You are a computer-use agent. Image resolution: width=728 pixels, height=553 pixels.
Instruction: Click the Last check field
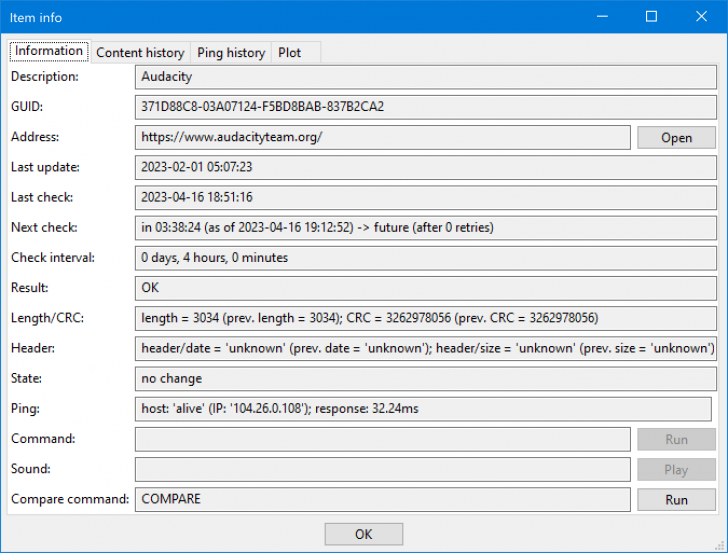426,197
